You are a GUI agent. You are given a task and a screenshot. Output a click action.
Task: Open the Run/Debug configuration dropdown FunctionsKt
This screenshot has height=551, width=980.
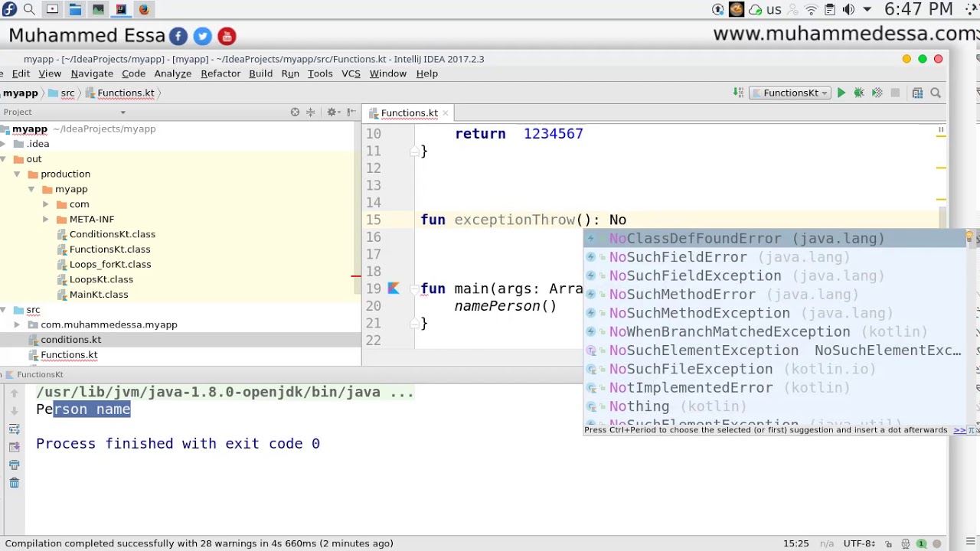791,93
